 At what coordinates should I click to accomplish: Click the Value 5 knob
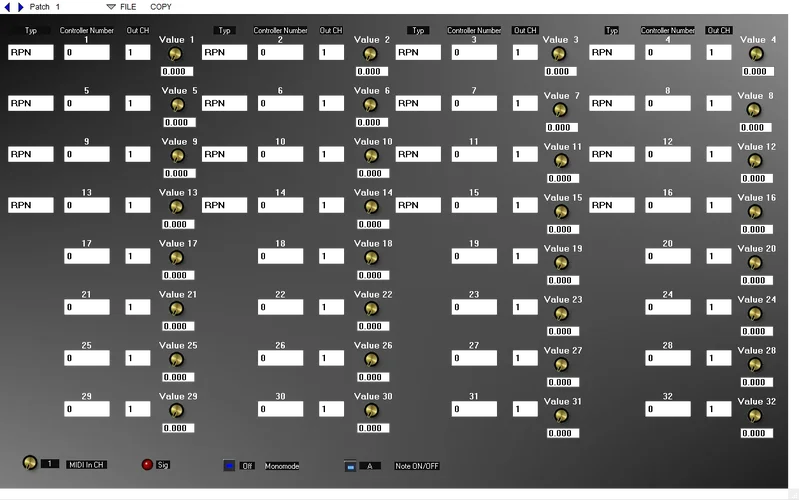pyautogui.click(x=177, y=105)
